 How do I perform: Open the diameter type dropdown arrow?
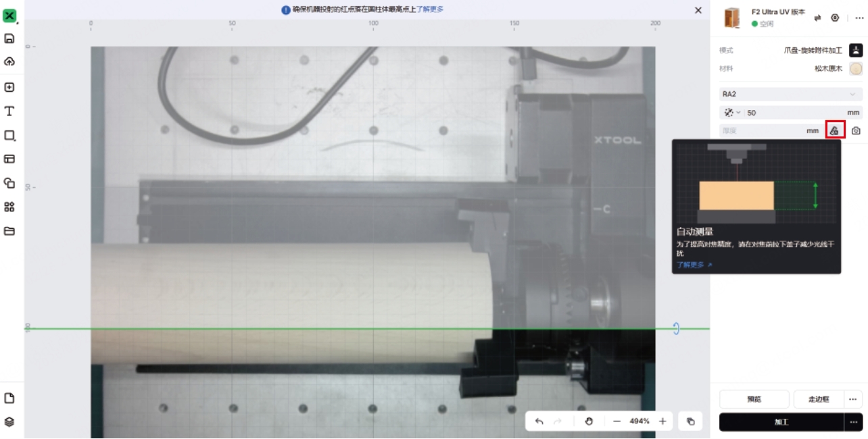click(738, 113)
